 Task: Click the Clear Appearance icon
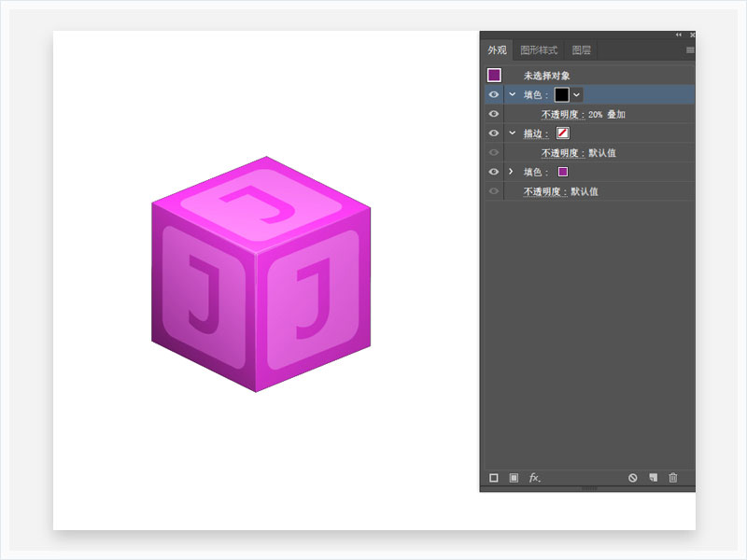(x=633, y=478)
